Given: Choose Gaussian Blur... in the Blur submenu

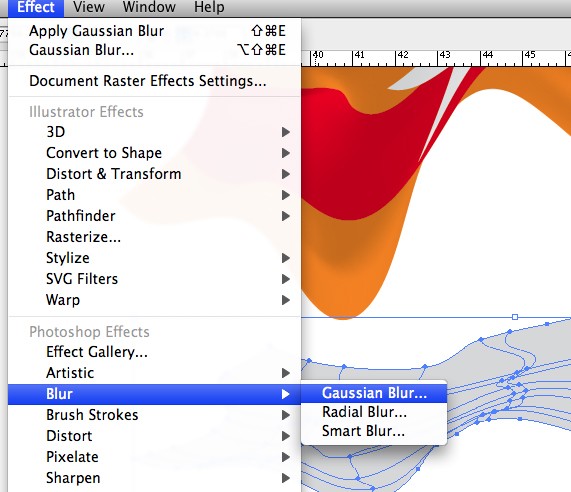Looking at the screenshot, I should [374, 393].
